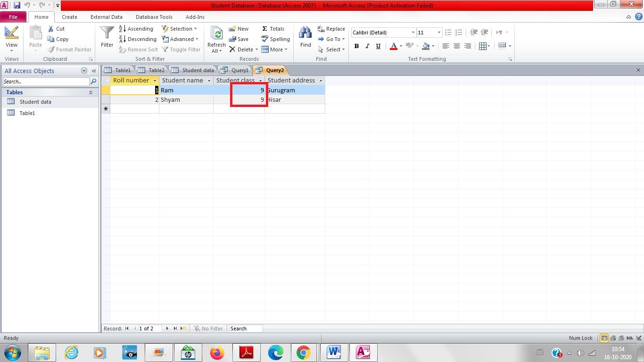The image size is (644, 362).
Task: Open the Student data table in the sidebar
Action: click(x=35, y=101)
